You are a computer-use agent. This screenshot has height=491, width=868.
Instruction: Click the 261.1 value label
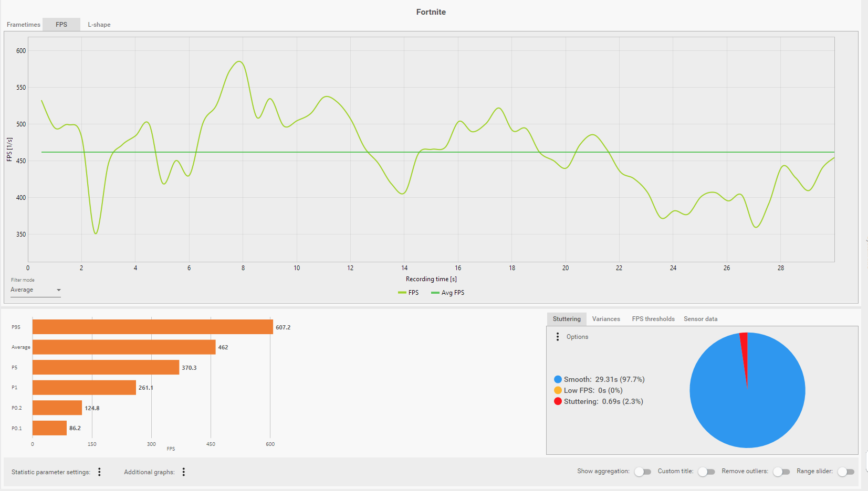tap(146, 388)
